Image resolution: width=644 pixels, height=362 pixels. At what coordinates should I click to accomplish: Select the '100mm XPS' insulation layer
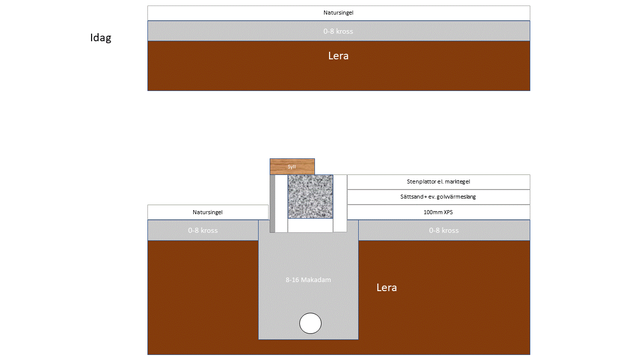(x=439, y=212)
